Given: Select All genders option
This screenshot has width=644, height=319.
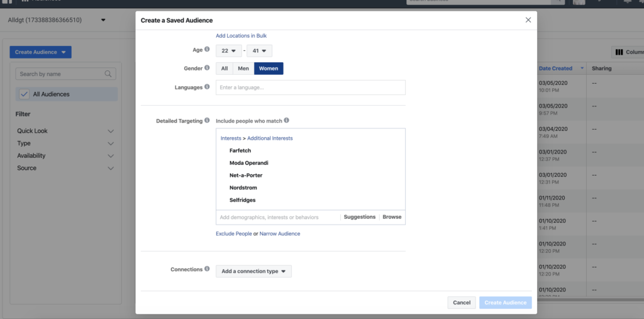Looking at the screenshot, I should [225, 69].
